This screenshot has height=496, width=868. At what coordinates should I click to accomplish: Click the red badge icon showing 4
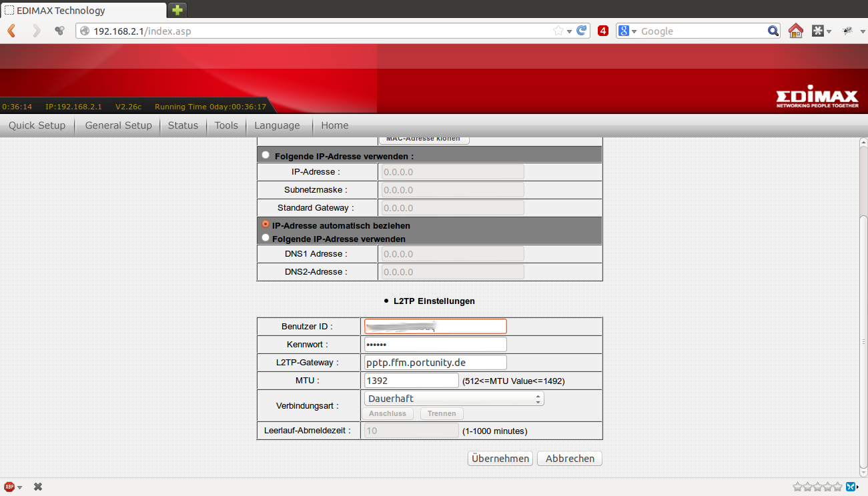click(603, 31)
